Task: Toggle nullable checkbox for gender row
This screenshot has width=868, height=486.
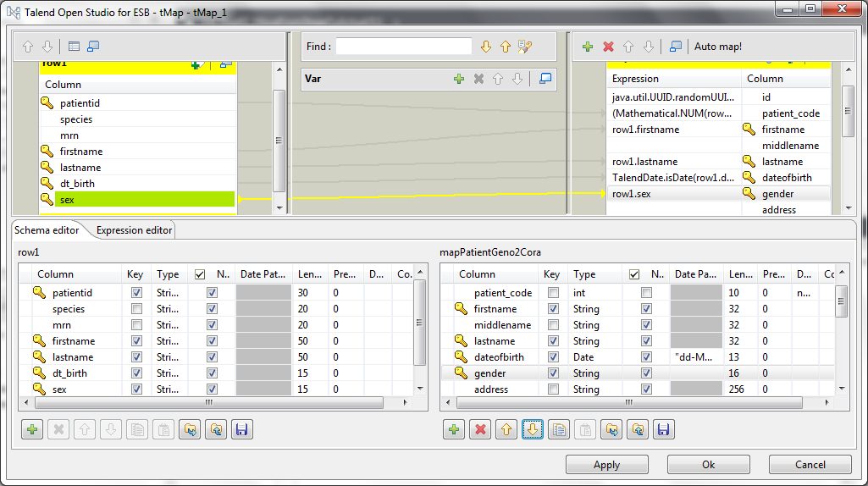Action: [646, 373]
